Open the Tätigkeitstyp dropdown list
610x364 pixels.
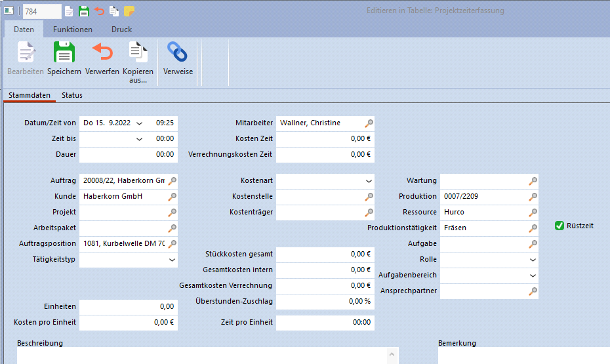pos(172,260)
